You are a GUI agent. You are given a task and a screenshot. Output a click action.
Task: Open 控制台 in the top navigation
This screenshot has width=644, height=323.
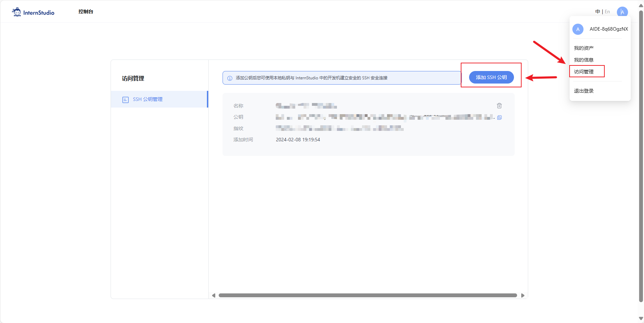(x=86, y=12)
